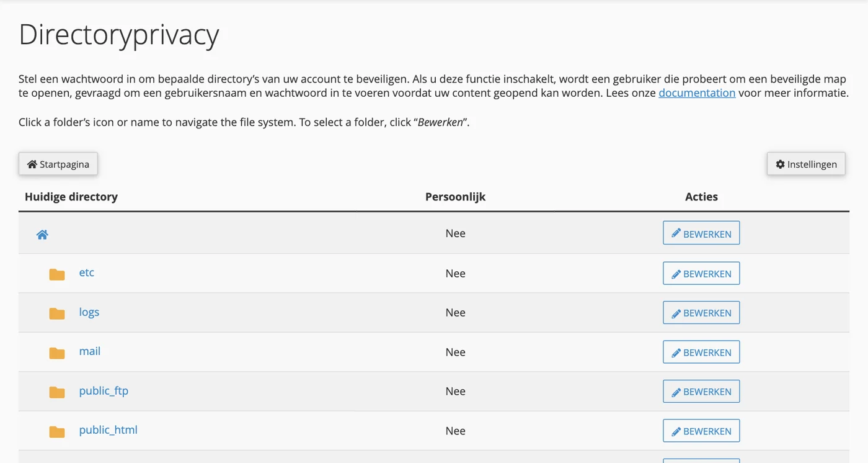Edit privacy for the public_ftp folder
The image size is (868, 463).
(701, 391)
